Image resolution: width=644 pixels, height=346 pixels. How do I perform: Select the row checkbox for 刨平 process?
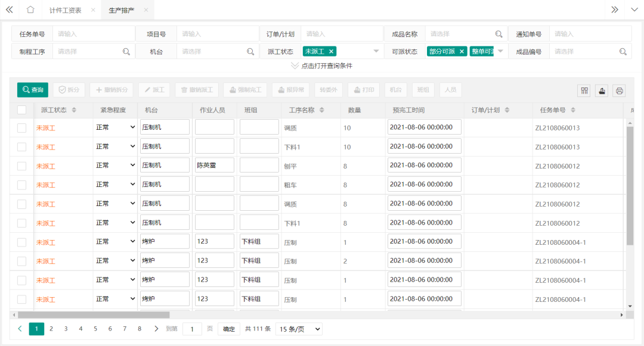[22, 166]
